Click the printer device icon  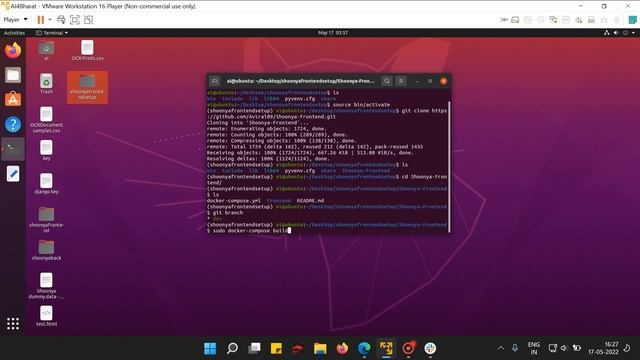[x=591, y=20]
